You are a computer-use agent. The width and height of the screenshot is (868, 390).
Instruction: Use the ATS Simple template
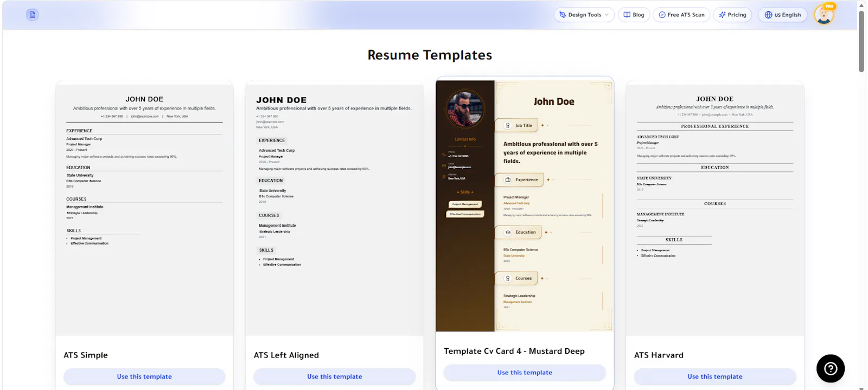pos(144,376)
